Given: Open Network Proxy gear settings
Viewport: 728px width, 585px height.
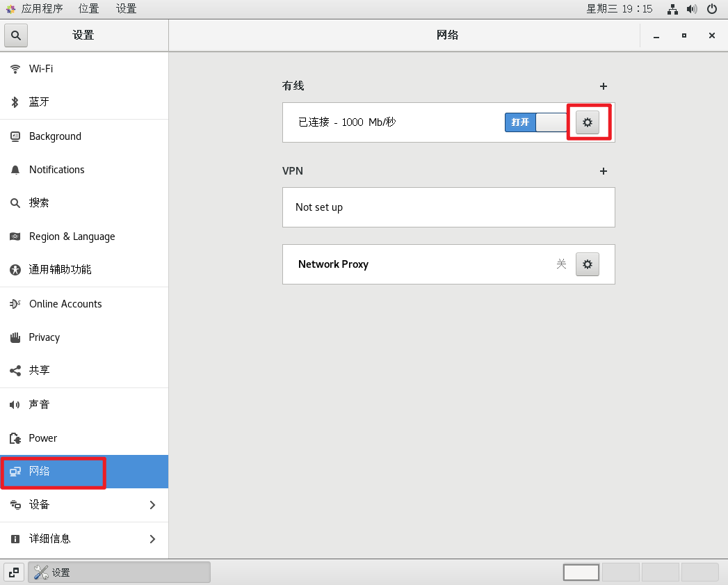Looking at the screenshot, I should pyautogui.click(x=588, y=264).
